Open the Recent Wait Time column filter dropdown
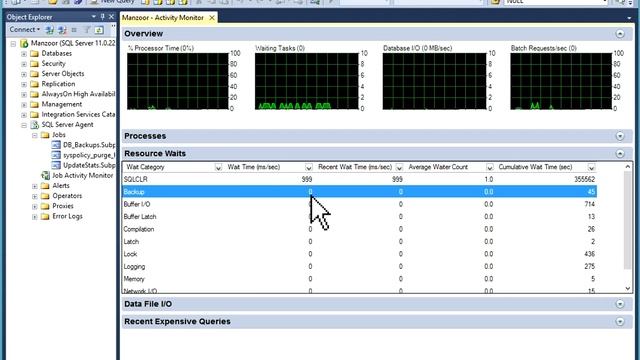 coord(399,167)
